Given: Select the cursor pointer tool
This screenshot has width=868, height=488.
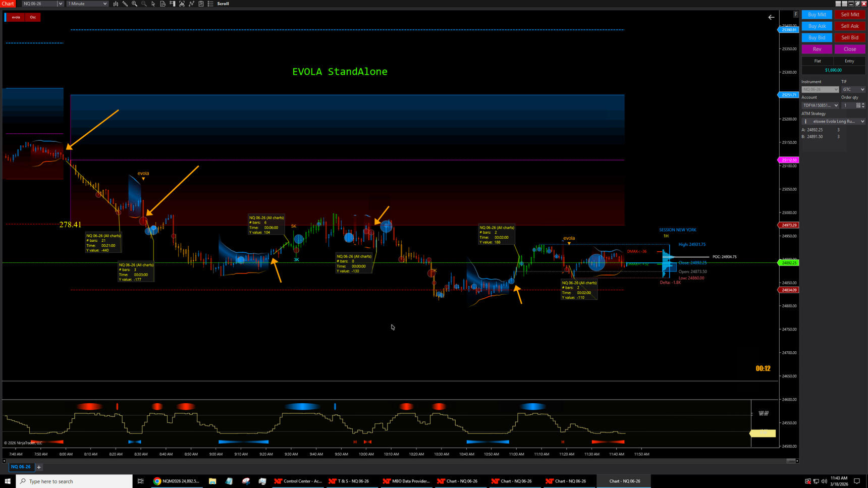Looking at the screenshot, I should click(x=153, y=4).
